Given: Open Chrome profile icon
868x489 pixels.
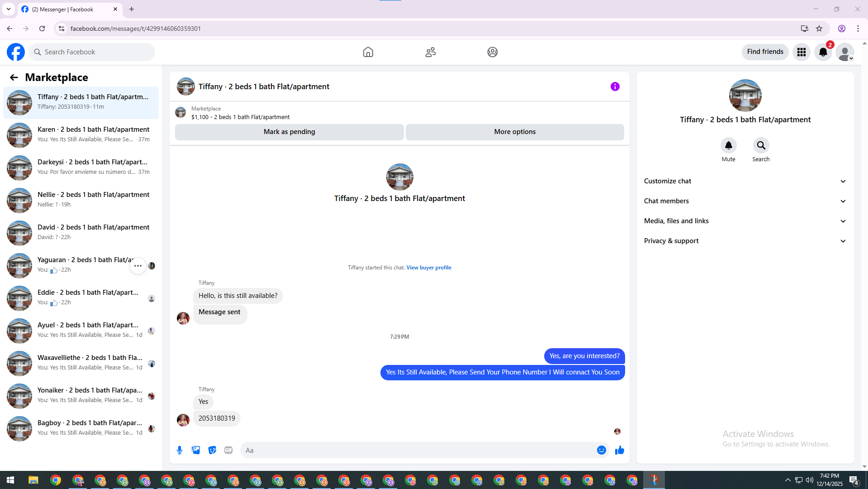Looking at the screenshot, I should pyautogui.click(x=842, y=29).
